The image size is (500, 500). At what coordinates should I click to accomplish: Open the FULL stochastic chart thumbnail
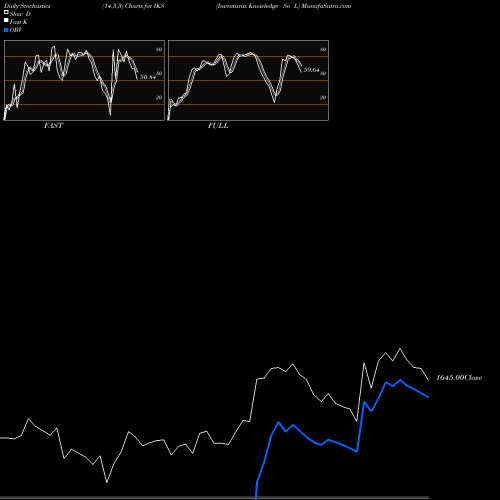pyautogui.click(x=248, y=80)
